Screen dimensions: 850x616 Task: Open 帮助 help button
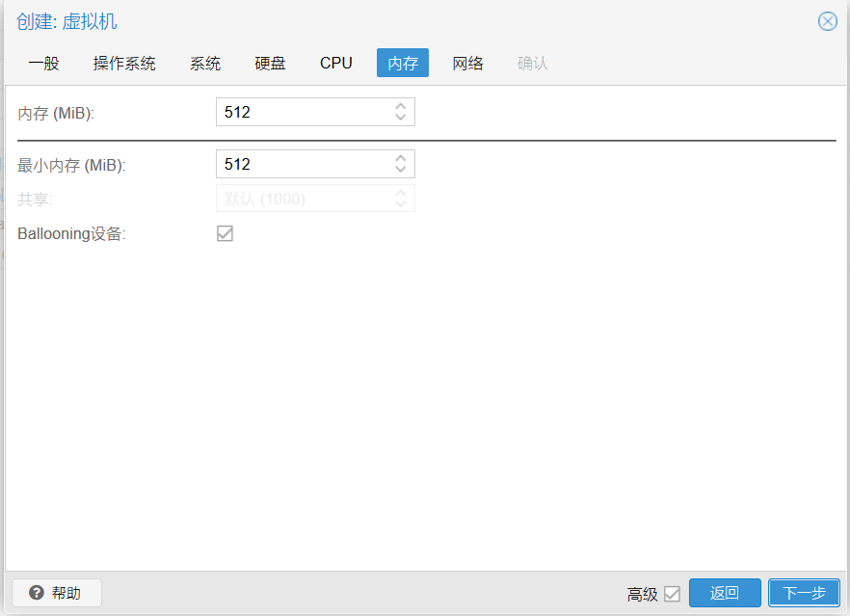click(x=56, y=593)
